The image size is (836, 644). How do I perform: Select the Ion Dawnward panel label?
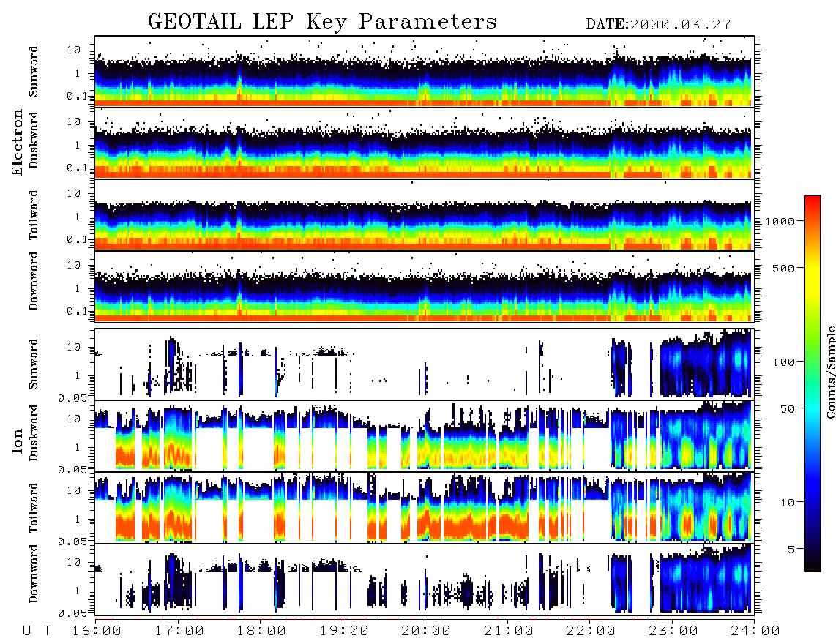34,574
